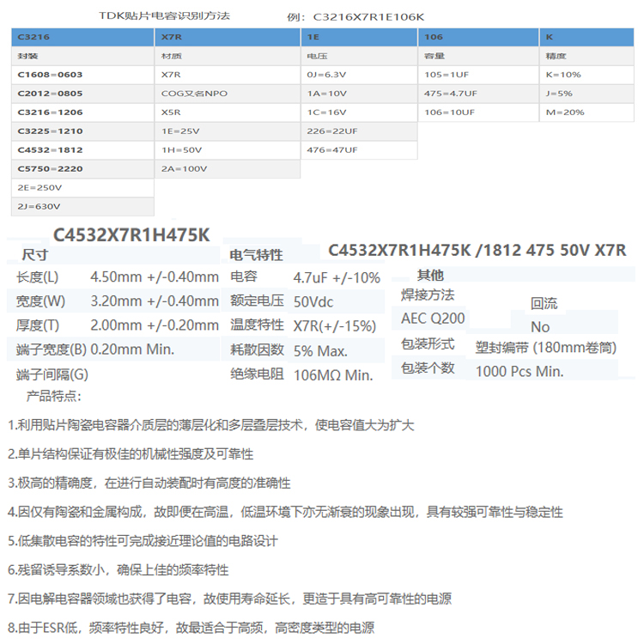
Task: Click the large C4532X7R1H475K heading at left
Action: point(131,235)
